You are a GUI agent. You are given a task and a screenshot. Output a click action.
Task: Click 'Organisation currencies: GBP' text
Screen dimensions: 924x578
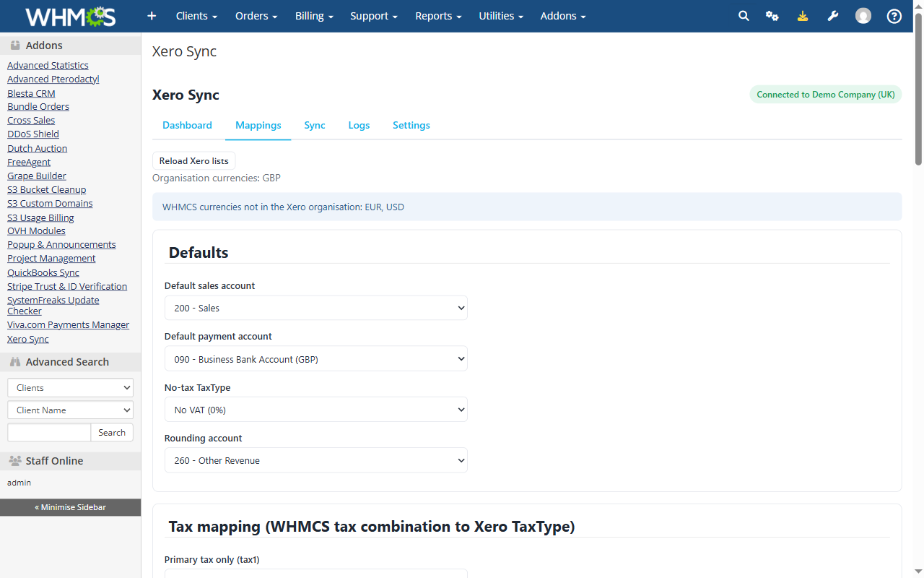pos(217,178)
